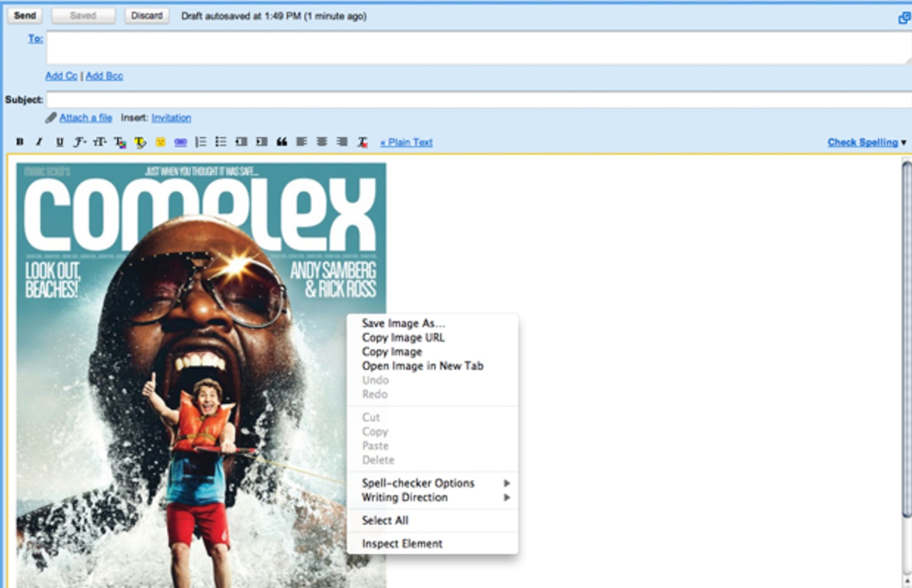Insert an emoticon
Screen dimensions: 912x588
click(x=160, y=142)
